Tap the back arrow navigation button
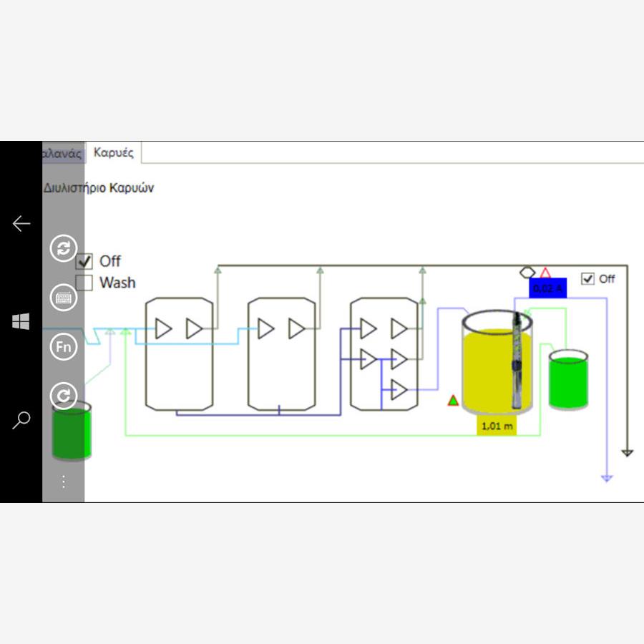644x644 pixels. (21, 224)
